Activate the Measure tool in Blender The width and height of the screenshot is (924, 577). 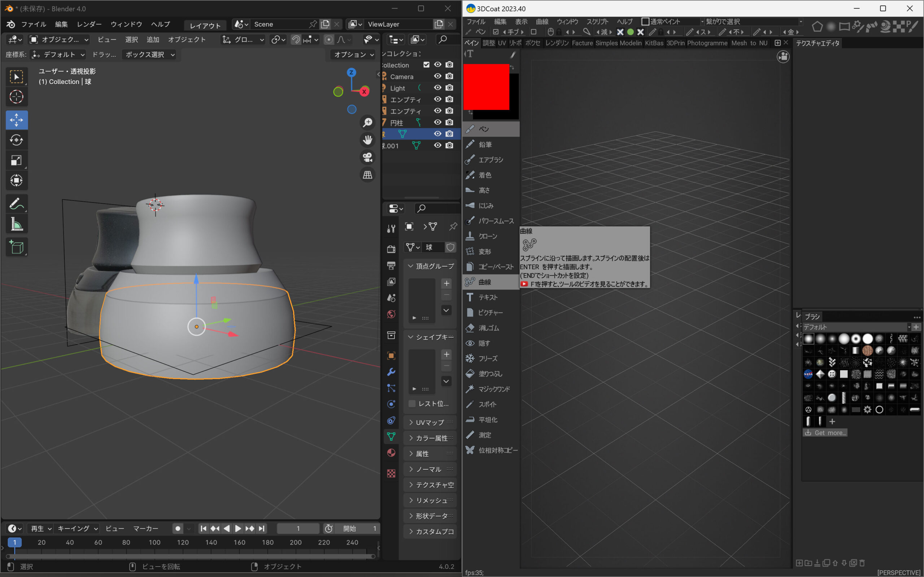tap(16, 224)
